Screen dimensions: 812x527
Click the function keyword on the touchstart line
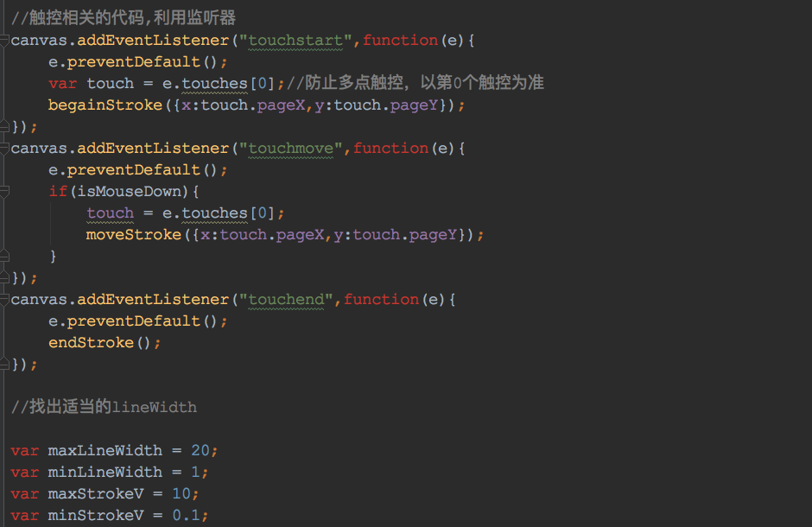(x=400, y=41)
